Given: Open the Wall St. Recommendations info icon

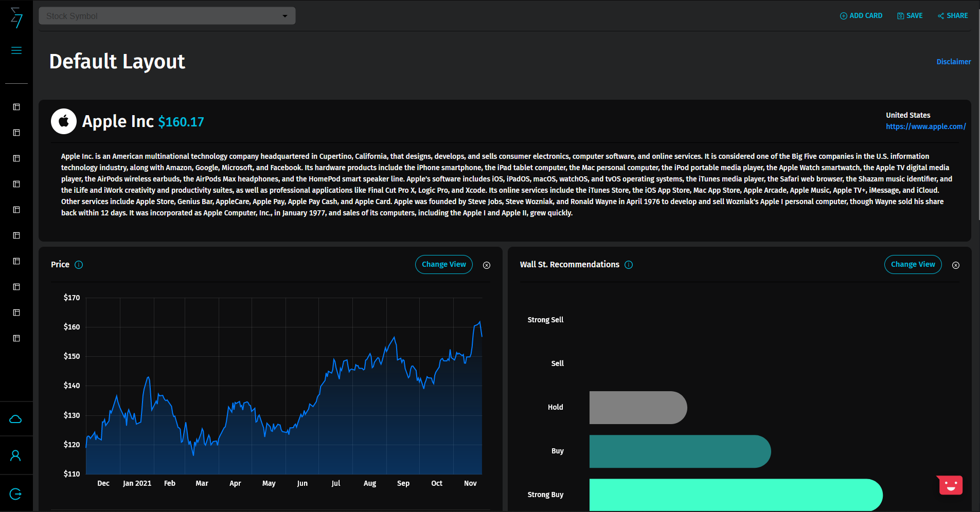Looking at the screenshot, I should (x=629, y=265).
